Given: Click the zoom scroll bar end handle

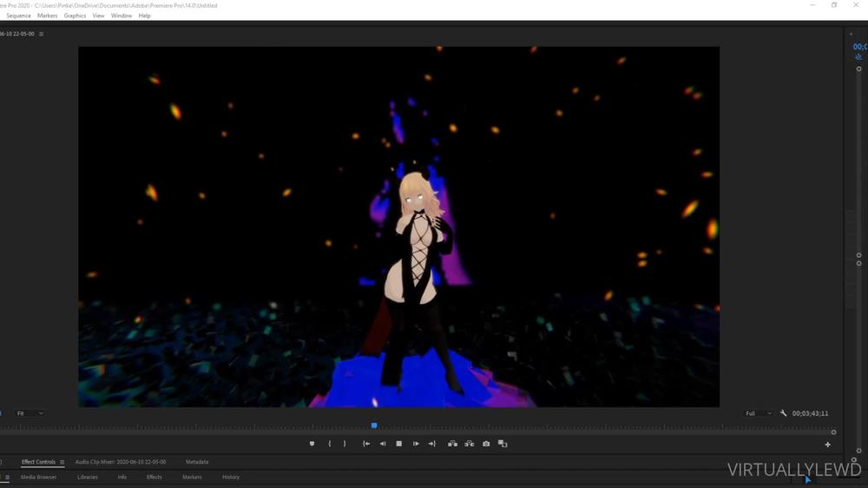Looking at the screenshot, I should click(833, 432).
